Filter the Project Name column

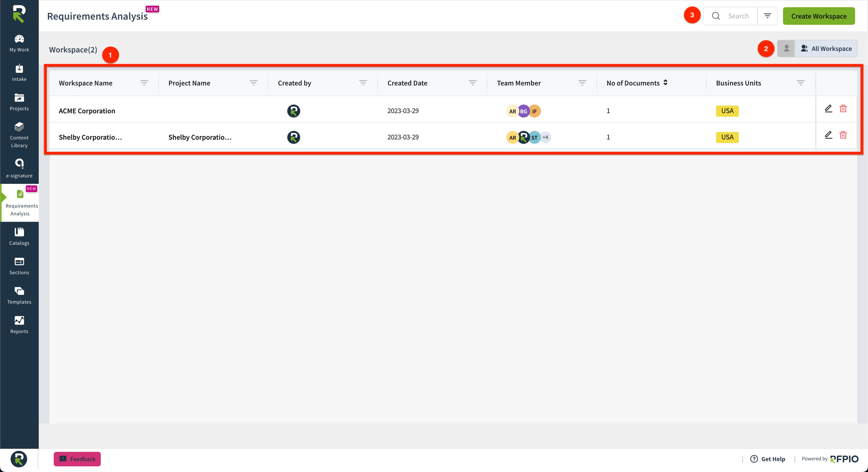pos(253,83)
